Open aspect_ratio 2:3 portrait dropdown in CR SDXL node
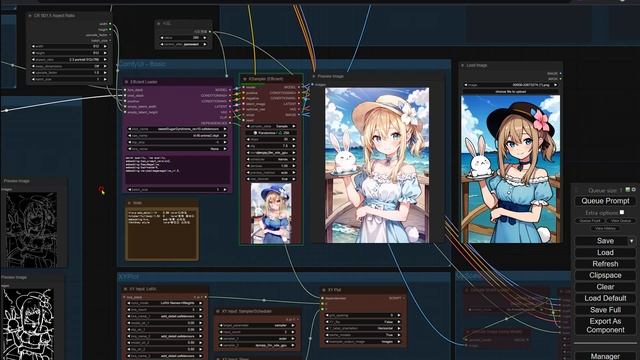Screen dimensions: 640x360 pyautogui.click(x=69, y=60)
